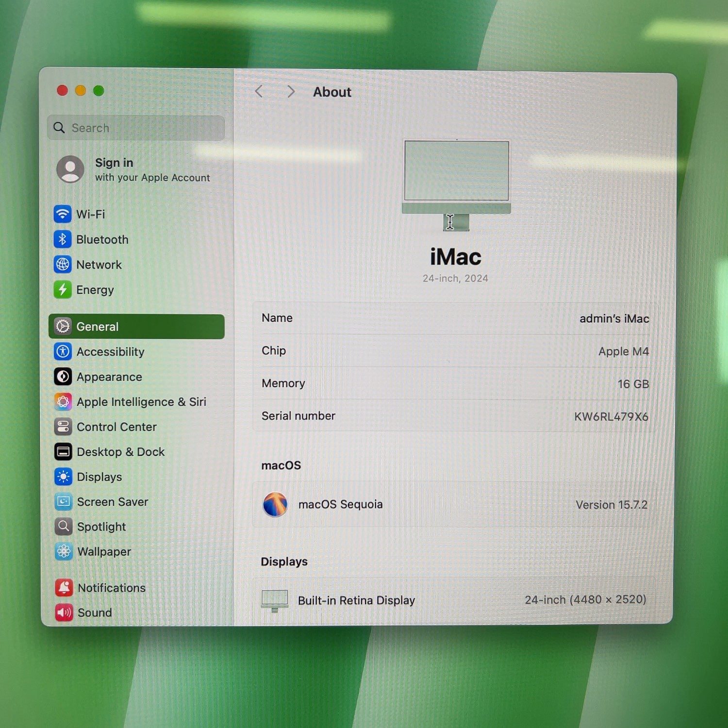Go forward using the right chevron
The width and height of the screenshot is (728, 728).
(291, 92)
